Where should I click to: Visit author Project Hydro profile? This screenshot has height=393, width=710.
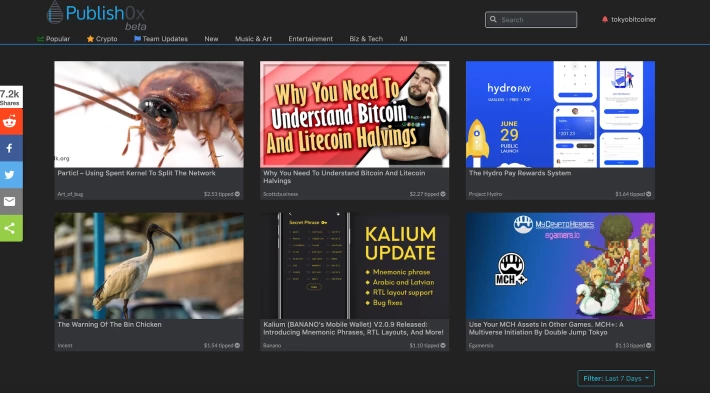tap(485, 194)
